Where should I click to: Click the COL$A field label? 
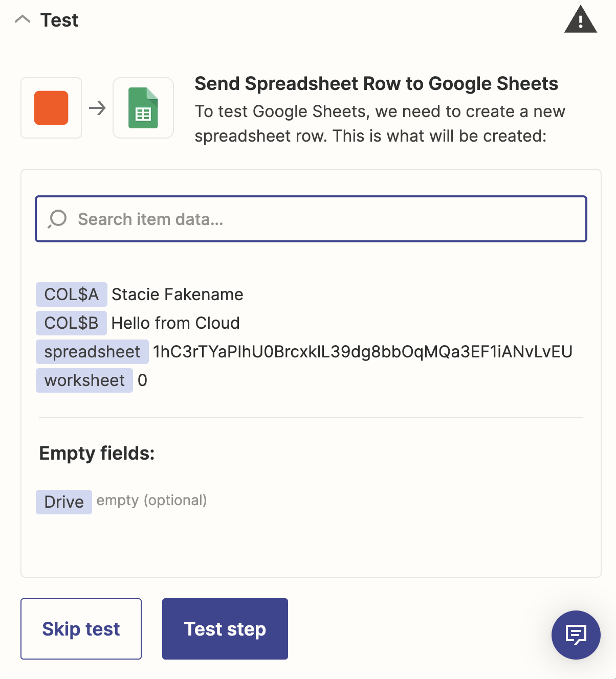71,295
